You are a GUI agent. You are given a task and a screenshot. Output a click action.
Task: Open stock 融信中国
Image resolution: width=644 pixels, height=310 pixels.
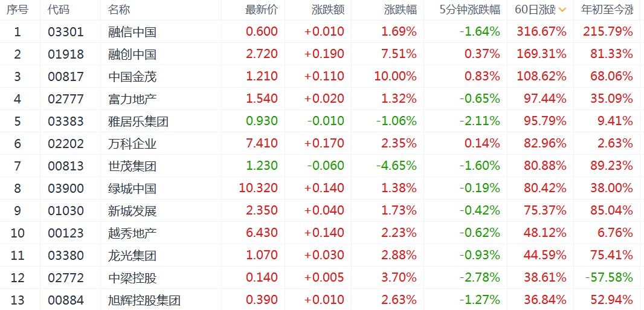[x=132, y=31]
